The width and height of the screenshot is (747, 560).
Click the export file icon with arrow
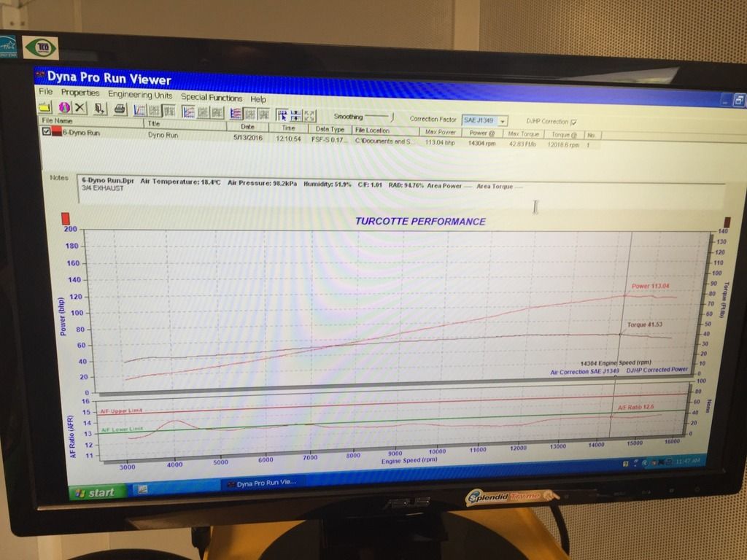(x=101, y=109)
